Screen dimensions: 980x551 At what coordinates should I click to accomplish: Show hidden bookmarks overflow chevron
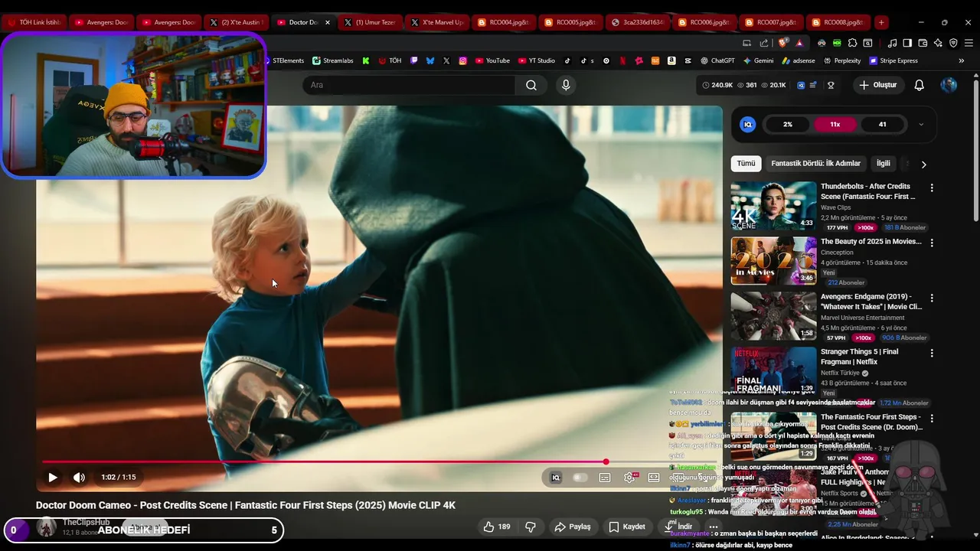coord(962,60)
